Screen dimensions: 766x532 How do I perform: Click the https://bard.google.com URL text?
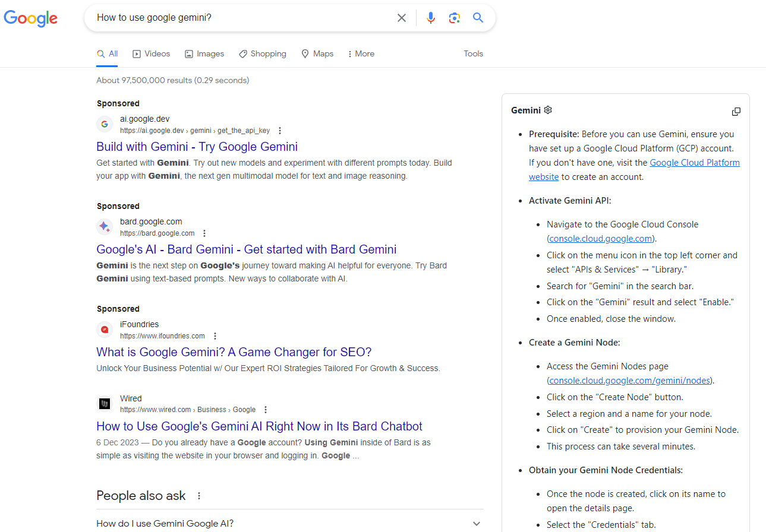coord(157,233)
